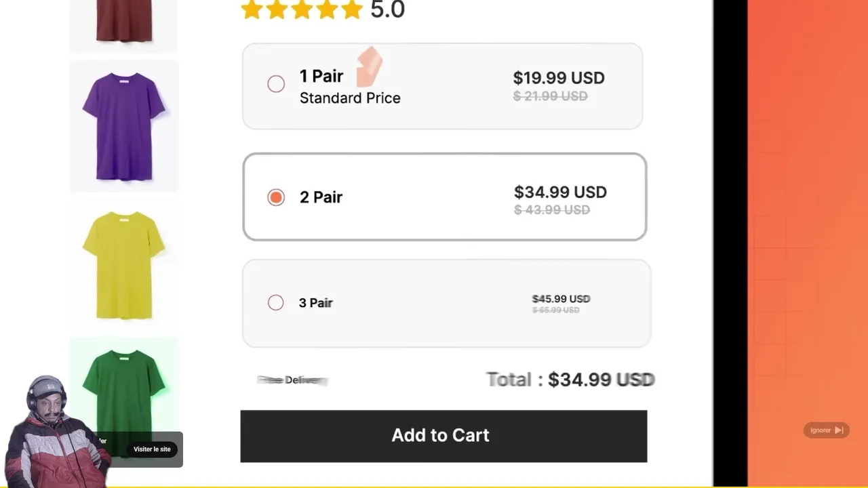Click the $19.99 USD price
Screen dimensions: 868x488
pyautogui.click(x=558, y=78)
